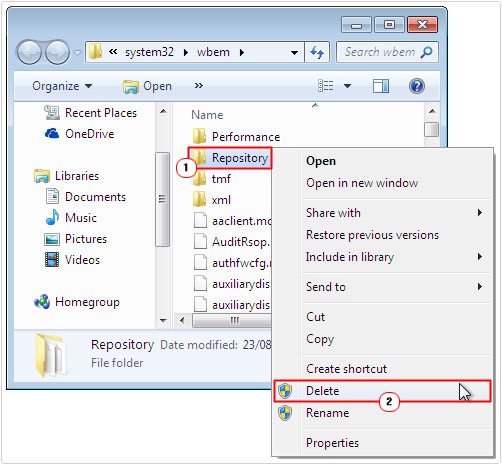Click the change view list icon
Screen dimensions: 502x465
326,86
